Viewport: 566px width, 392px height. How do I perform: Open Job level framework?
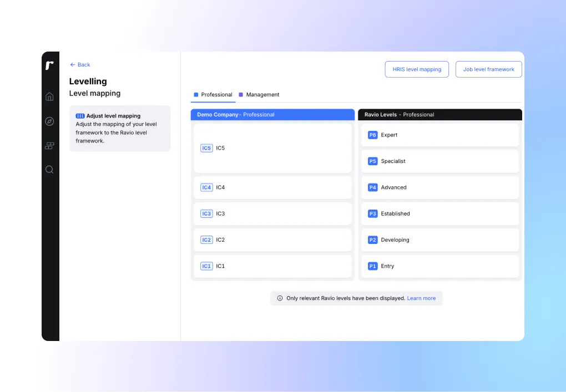click(x=488, y=69)
